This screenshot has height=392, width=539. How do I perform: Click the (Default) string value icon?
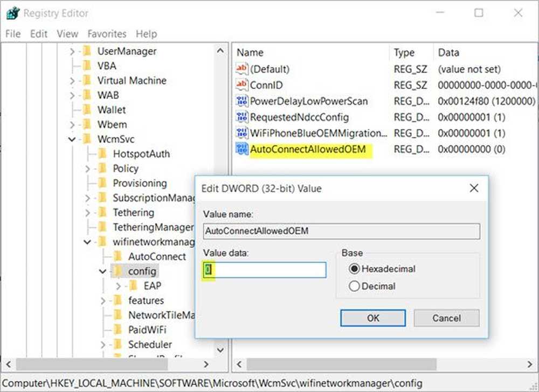[x=241, y=69]
